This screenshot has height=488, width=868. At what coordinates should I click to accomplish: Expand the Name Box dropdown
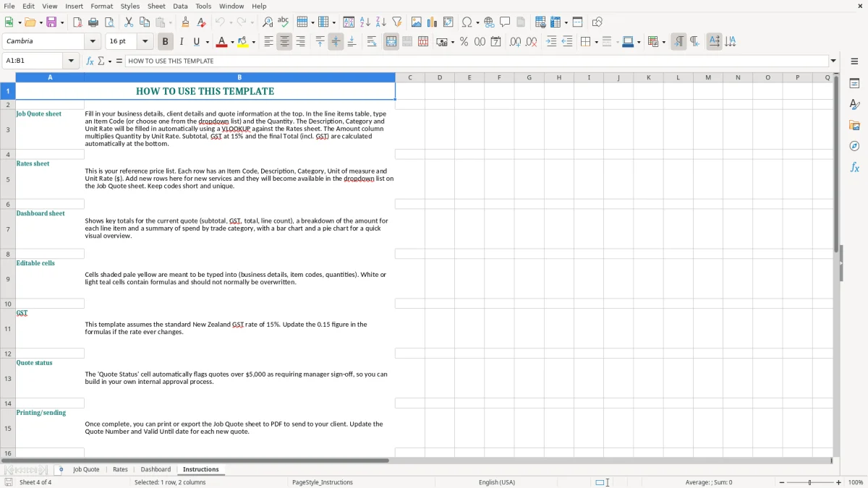coord(72,61)
